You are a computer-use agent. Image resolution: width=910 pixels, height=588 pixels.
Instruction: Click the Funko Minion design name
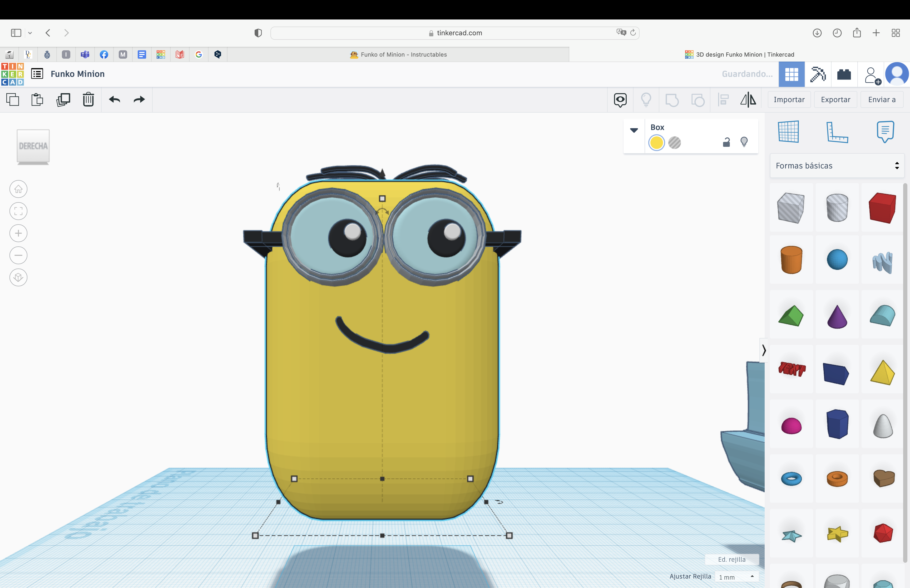click(77, 74)
